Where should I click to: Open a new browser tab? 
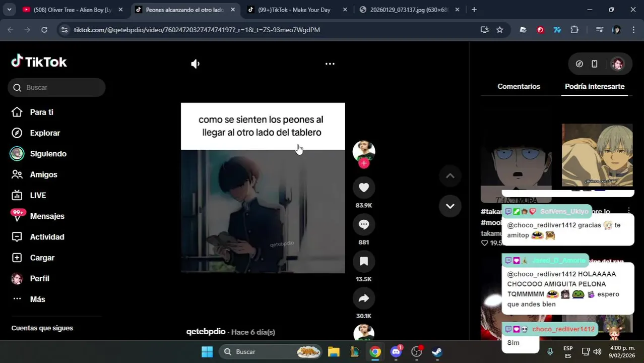pos(474,10)
